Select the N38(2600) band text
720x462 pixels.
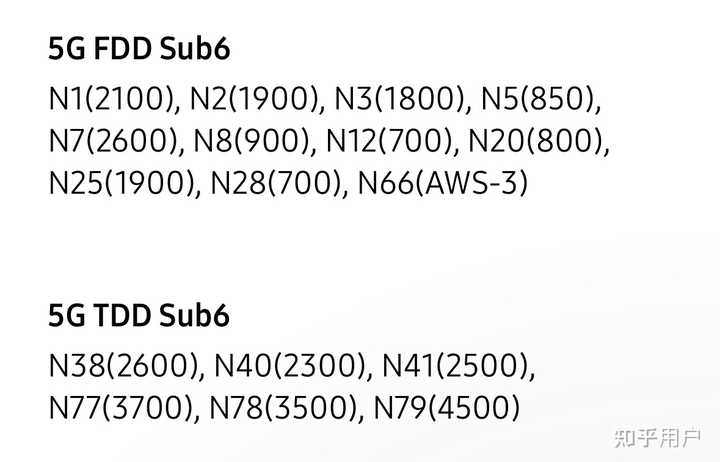122,366
